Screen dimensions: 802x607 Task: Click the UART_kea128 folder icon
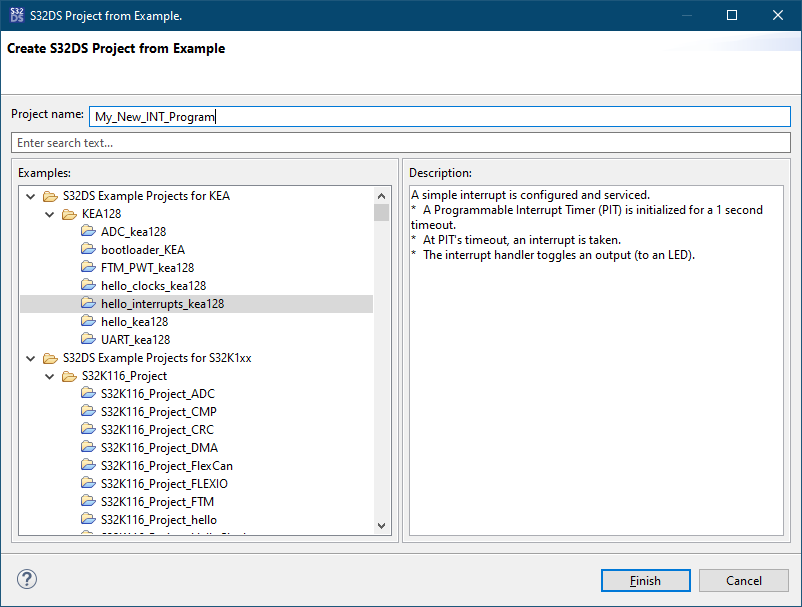[88, 340]
